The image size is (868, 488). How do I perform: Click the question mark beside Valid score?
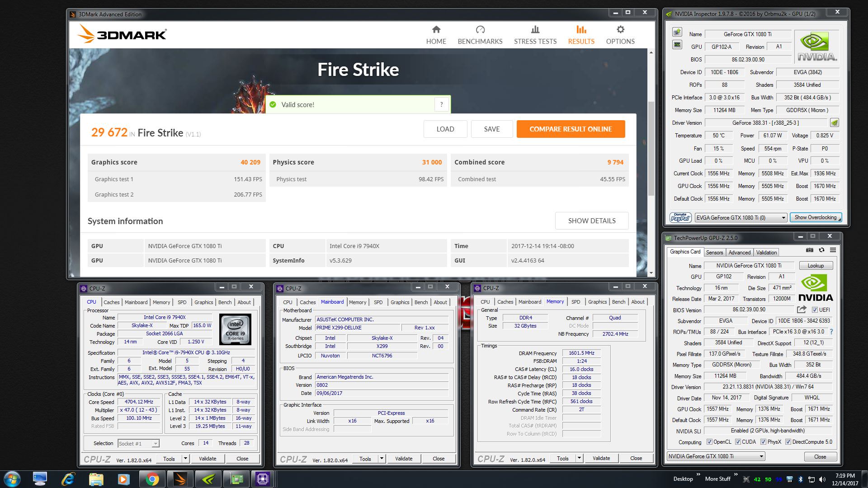(442, 104)
